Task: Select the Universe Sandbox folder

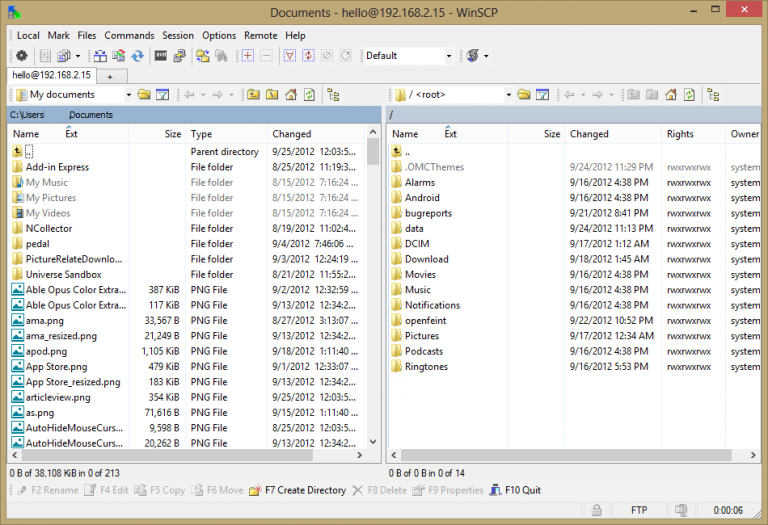Action: click(x=64, y=274)
